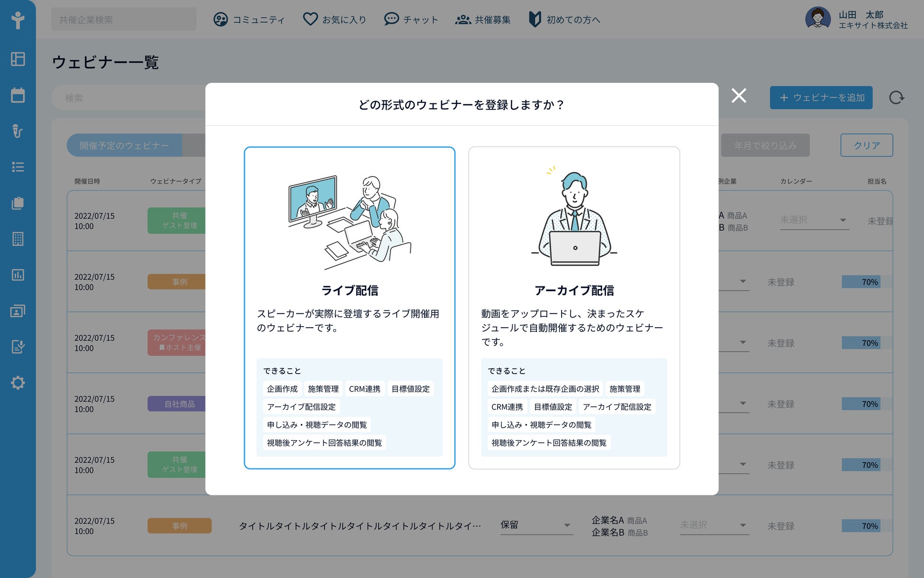Open the list icon in sidebar
924x578 pixels.
point(18,167)
